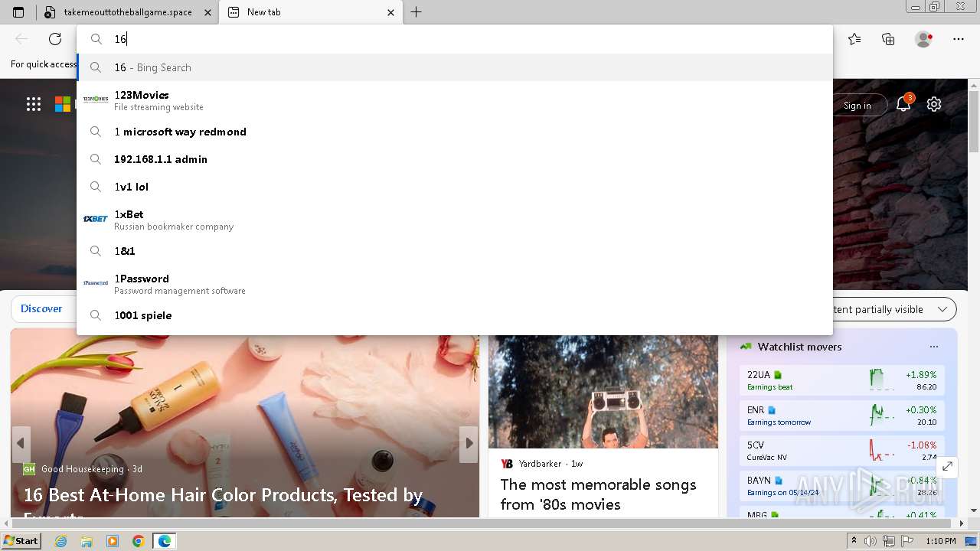Screen dimensions: 980x551
Task: Open the notifications bell
Action: click(904, 104)
